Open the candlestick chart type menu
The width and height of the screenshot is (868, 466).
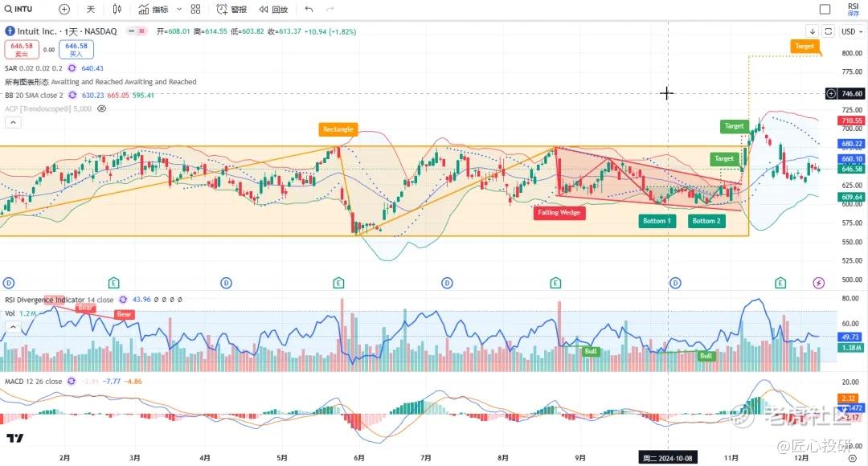coord(117,9)
